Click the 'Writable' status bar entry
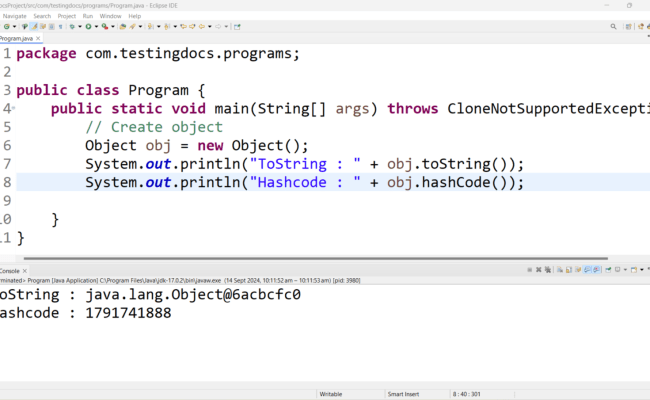 pyautogui.click(x=331, y=394)
